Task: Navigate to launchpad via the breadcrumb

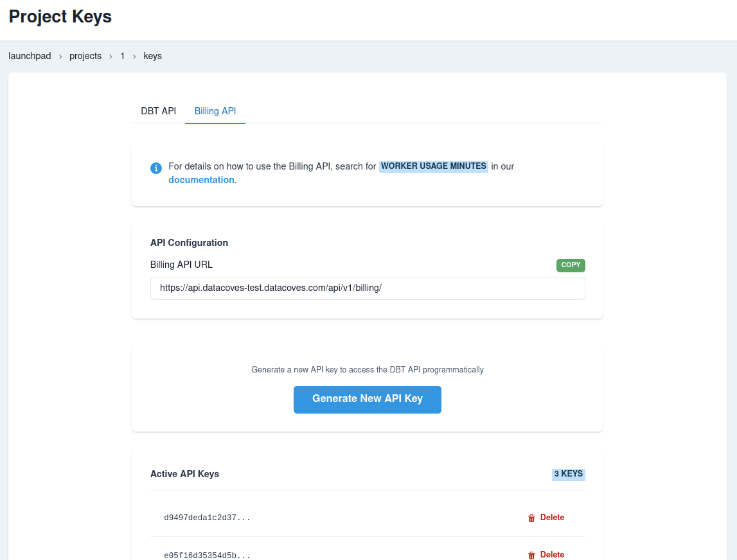Action: [x=30, y=56]
